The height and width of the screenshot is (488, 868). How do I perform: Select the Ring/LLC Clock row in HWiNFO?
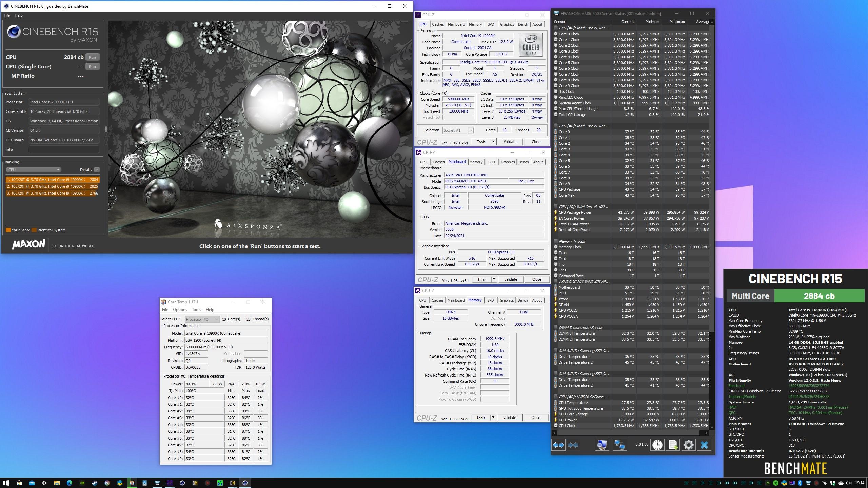(x=631, y=97)
